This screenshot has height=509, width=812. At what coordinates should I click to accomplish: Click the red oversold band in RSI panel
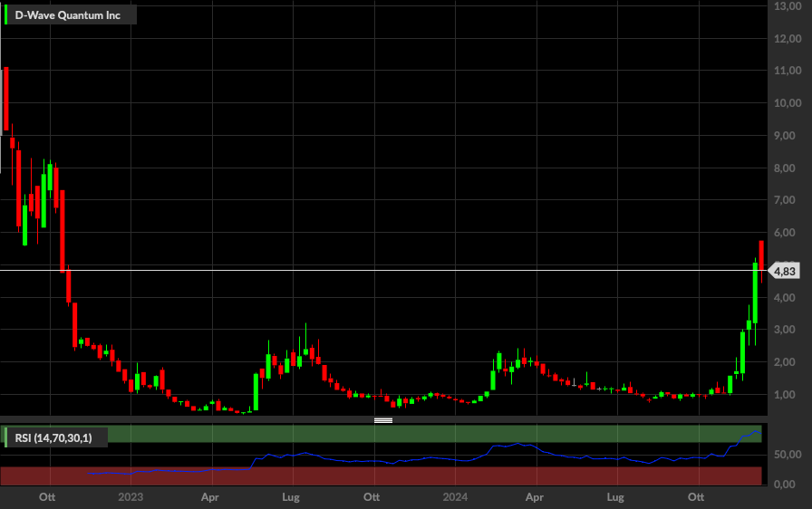coord(382,475)
